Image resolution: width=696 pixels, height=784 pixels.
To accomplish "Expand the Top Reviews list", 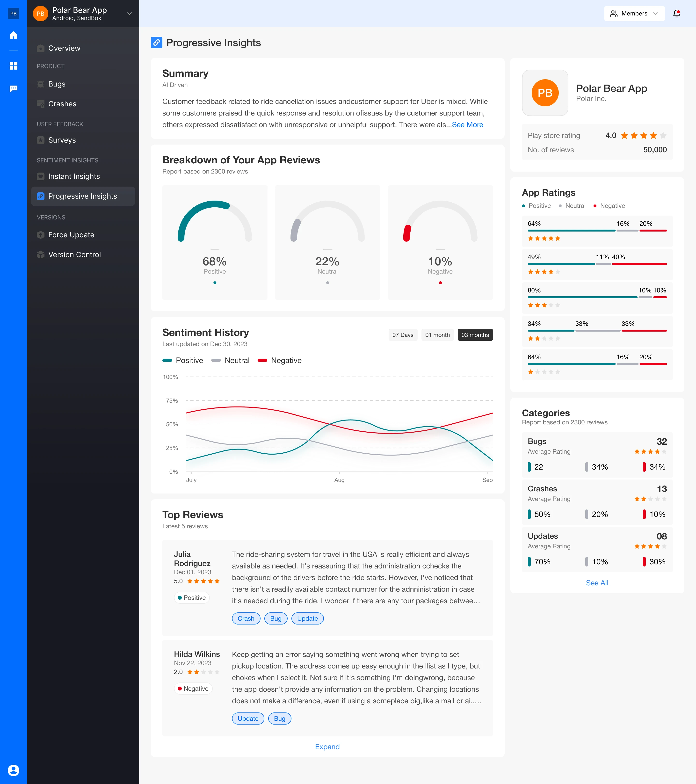I will (327, 747).
